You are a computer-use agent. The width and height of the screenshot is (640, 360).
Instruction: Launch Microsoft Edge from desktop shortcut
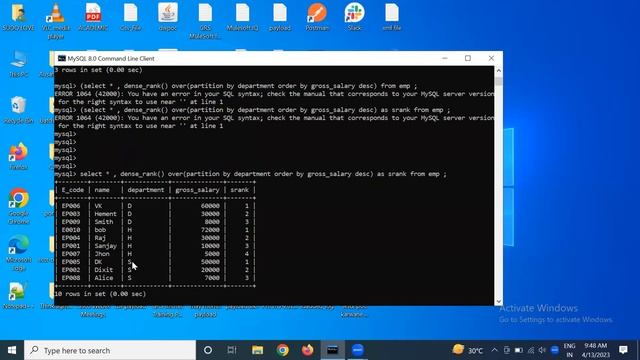18,252
